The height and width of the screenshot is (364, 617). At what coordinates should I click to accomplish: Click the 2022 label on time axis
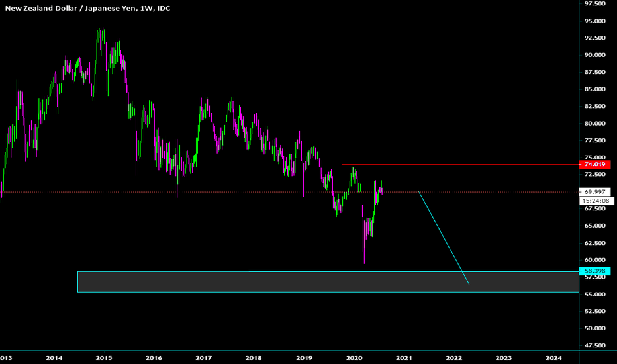[x=453, y=358]
